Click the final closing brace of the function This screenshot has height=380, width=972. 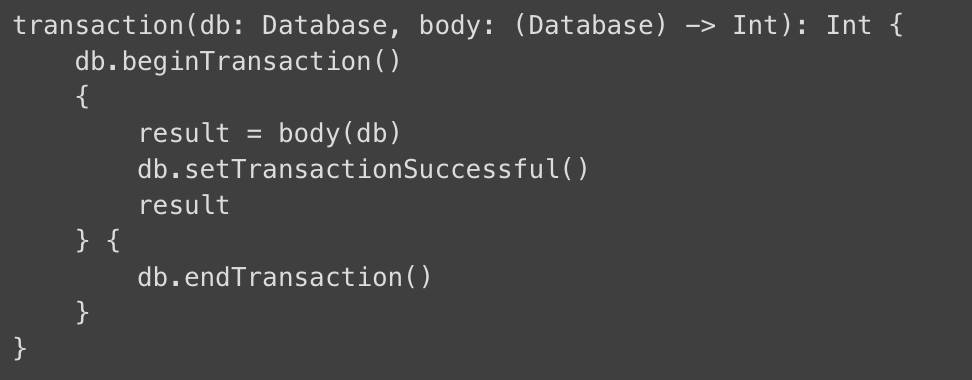click(x=20, y=348)
